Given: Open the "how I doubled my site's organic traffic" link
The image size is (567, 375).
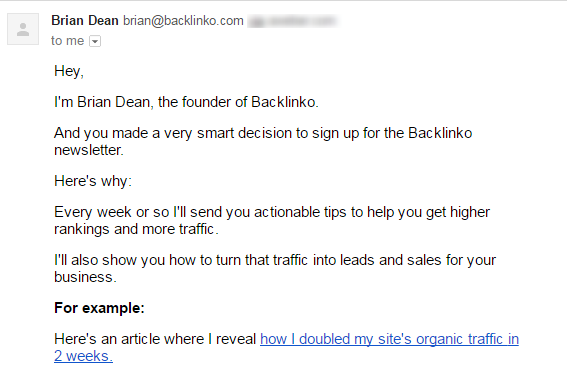Looking at the screenshot, I should tap(389, 339).
